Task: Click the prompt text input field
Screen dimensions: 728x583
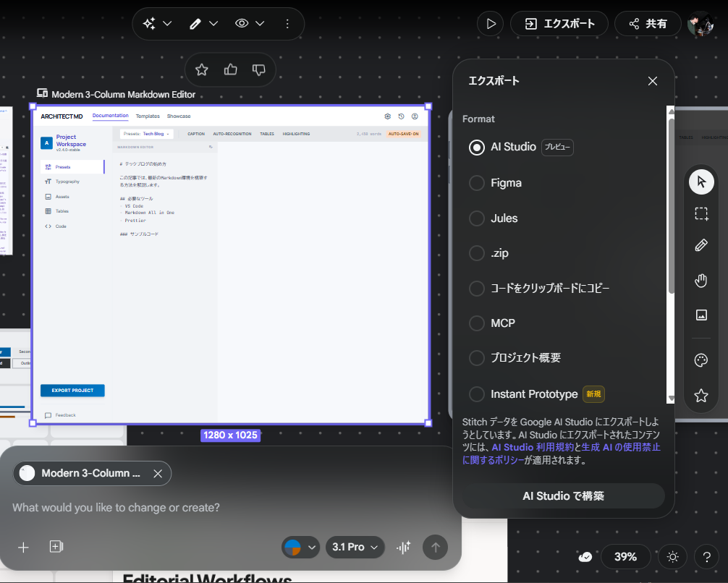Action: 217,508
